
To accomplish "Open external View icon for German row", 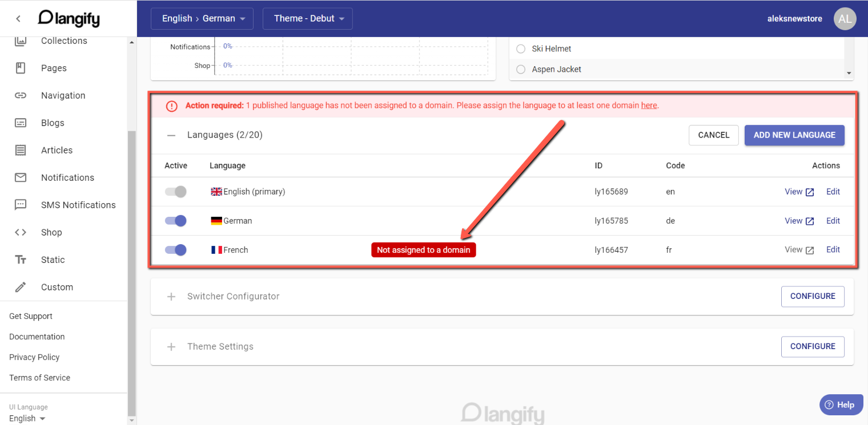I will pyautogui.click(x=810, y=221).
